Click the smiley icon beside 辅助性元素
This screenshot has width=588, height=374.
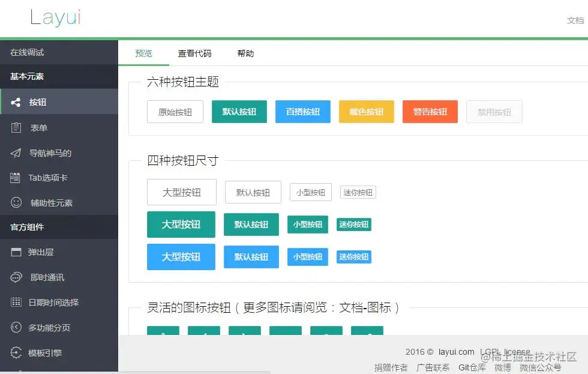[16, 202]
